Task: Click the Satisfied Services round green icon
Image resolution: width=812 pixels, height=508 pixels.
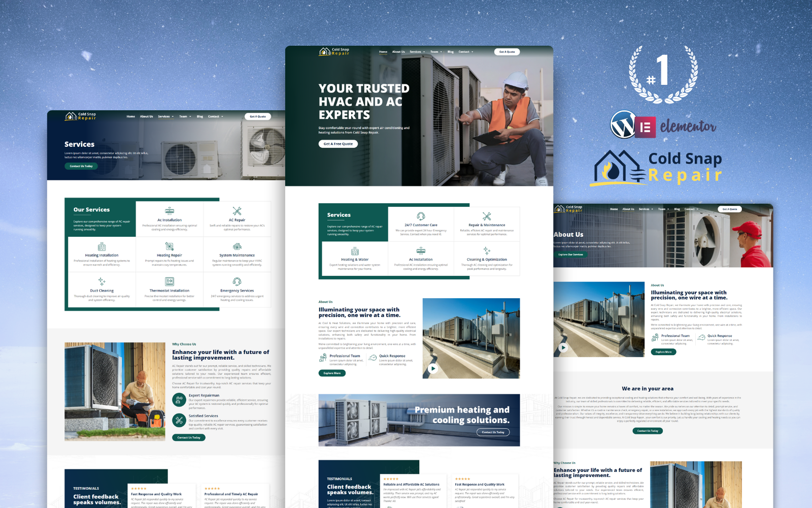Action: (x=179, y=420)
